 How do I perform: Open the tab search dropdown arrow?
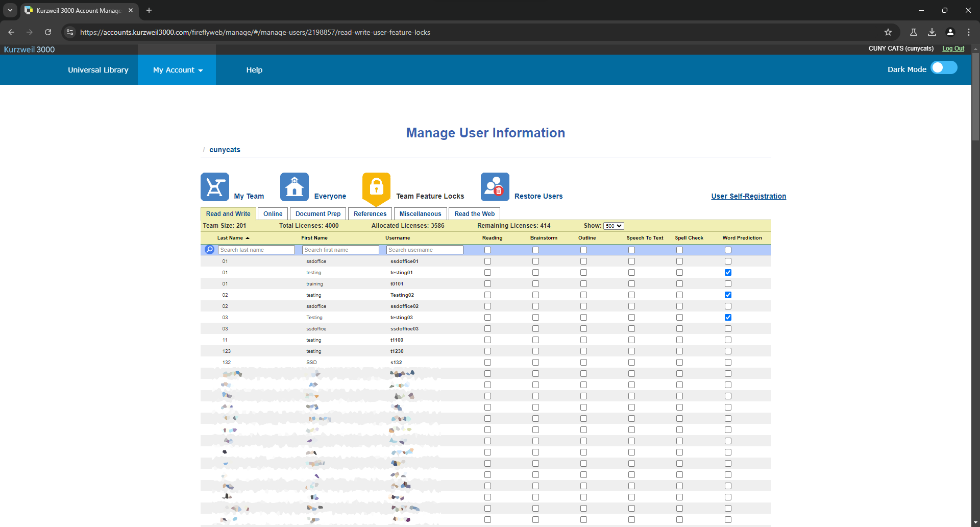10,10
